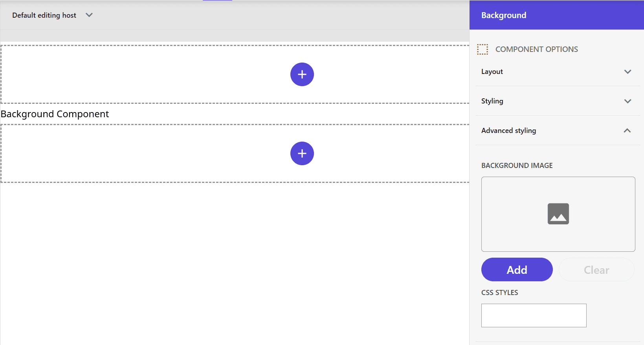The height and width of the screenshot is (345, 644).
Task: Click the Background panel header
Action: [x=556, y=15]
